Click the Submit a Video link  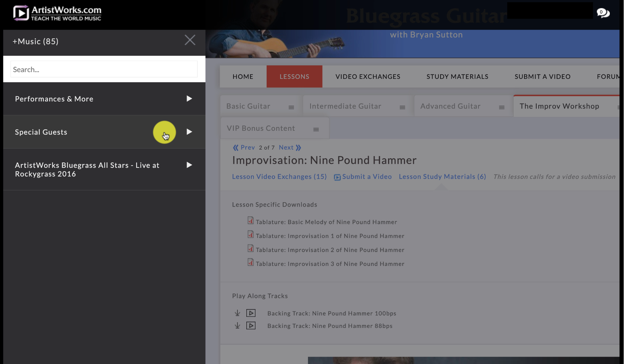(363, 177)
